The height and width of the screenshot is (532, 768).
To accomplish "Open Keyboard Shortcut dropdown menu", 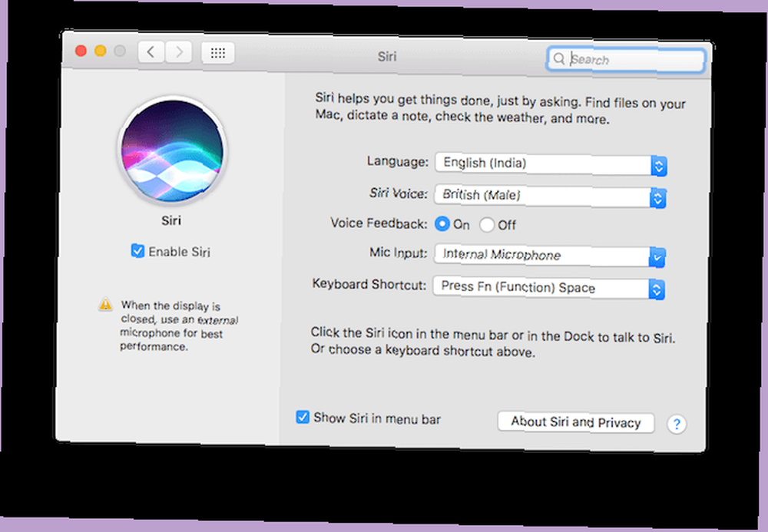I will pyautogui.click(x=549, y=288).
